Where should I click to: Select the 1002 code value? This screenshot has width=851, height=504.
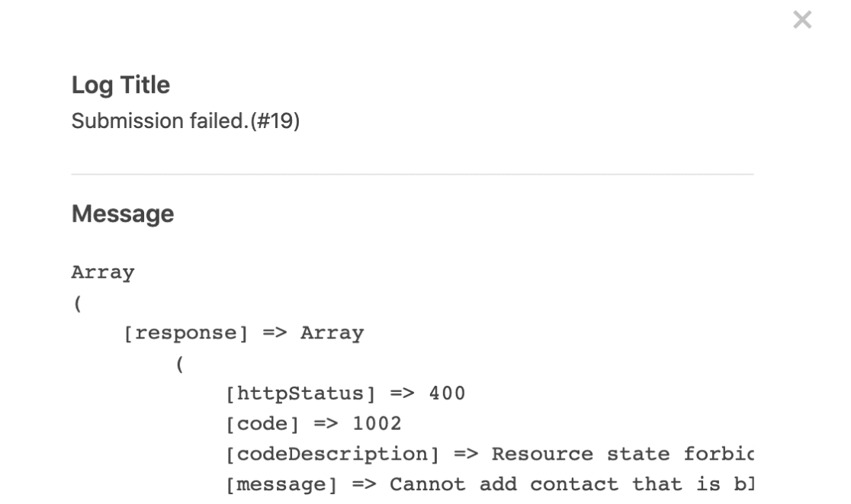tap(377, 424)
